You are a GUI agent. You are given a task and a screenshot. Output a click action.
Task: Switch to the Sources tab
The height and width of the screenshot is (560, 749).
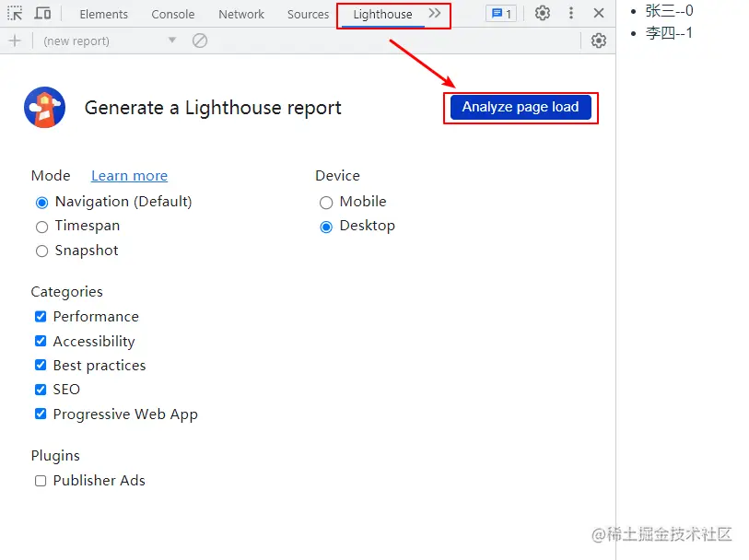click(x=308, y=15)
